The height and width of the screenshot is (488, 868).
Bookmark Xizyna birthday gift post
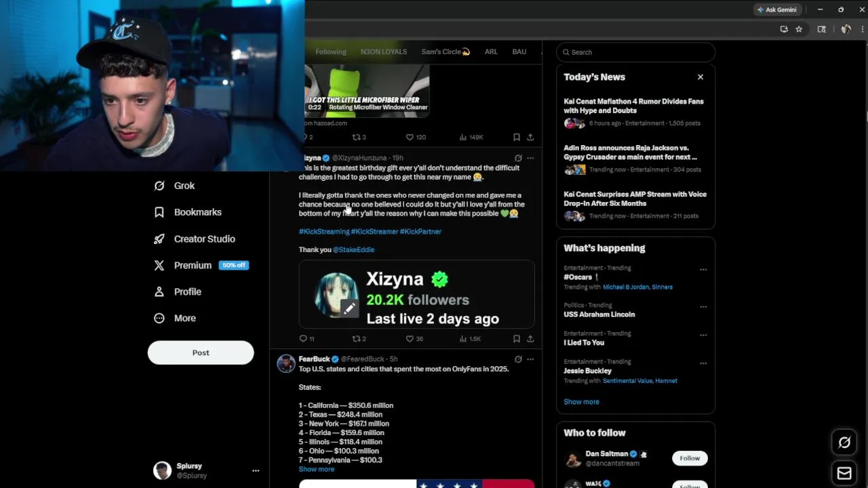click(x=517, y=338)
